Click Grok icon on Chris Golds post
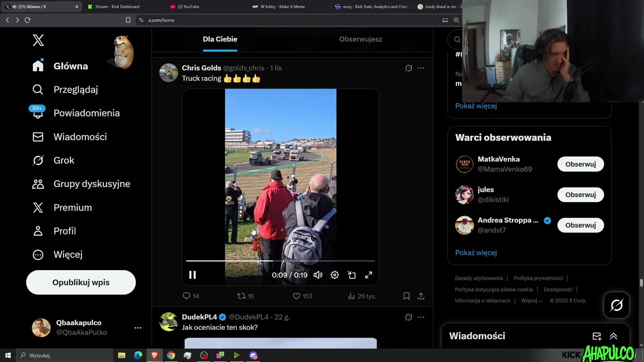 coord(409,68)
